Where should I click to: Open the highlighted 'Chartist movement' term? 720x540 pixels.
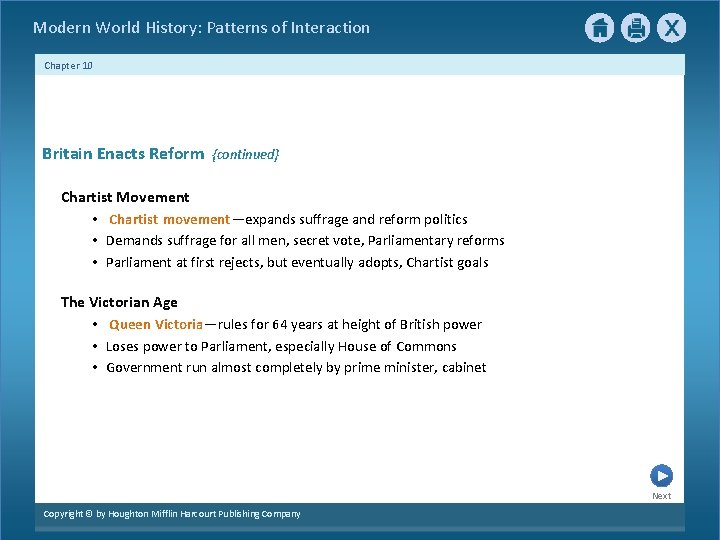169,219
